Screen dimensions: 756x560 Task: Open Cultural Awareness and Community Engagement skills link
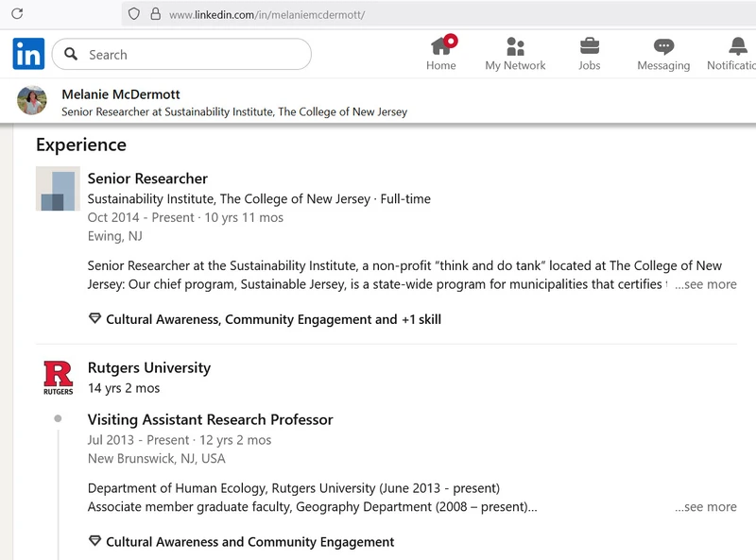249,542
